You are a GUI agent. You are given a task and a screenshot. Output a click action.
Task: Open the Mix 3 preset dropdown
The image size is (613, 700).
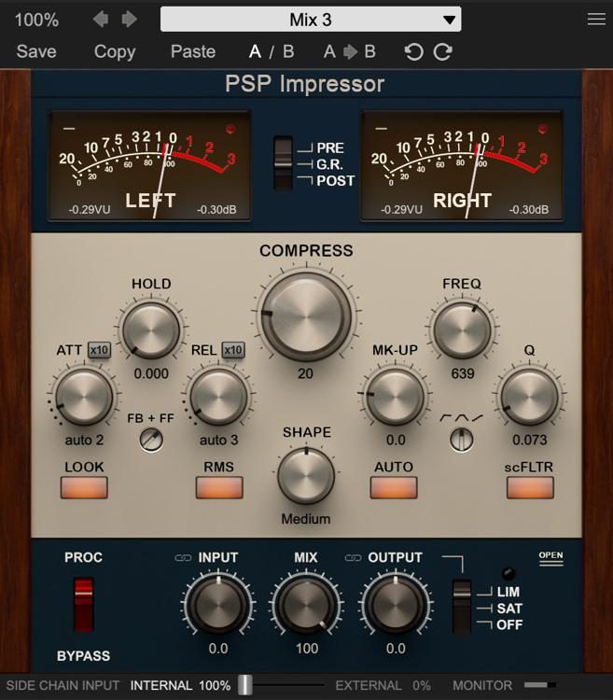tap(311, 20)
